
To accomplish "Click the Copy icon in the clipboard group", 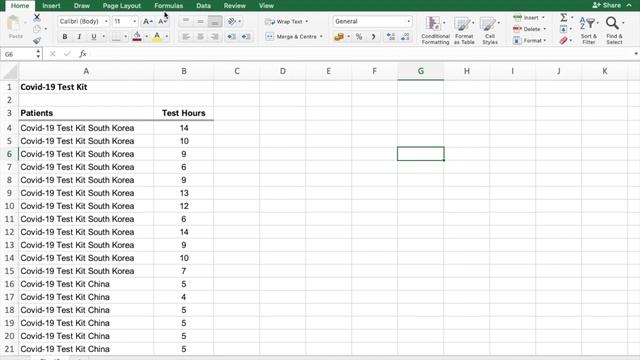I will (37, 29).
